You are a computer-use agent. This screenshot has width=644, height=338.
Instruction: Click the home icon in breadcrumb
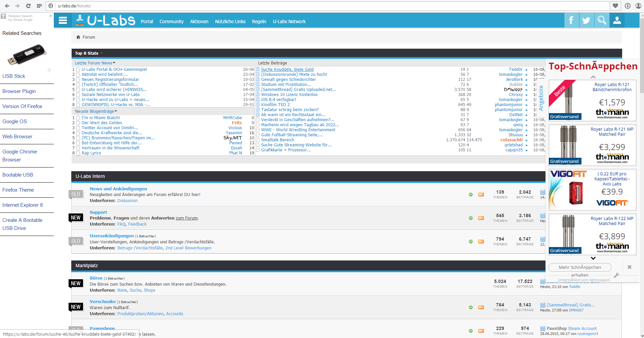(x=78, y=37)
